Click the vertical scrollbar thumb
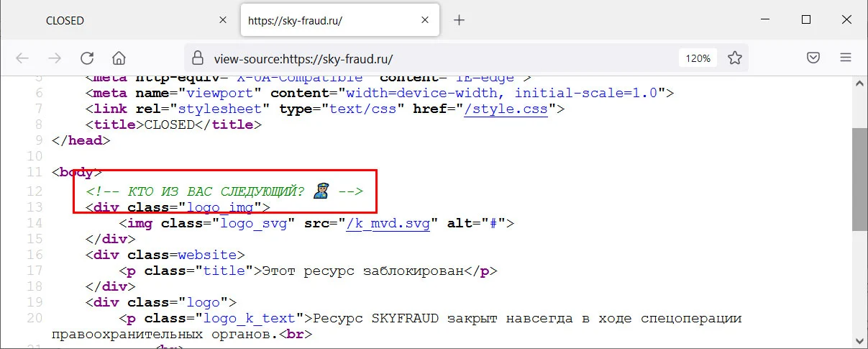Screen dimensions: 868x349 coord(860,178)
